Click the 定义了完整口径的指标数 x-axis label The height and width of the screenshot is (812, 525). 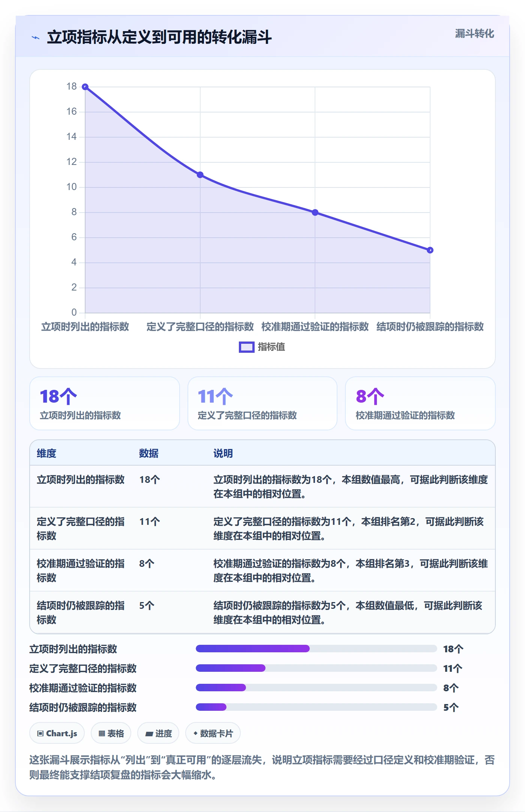200,327
